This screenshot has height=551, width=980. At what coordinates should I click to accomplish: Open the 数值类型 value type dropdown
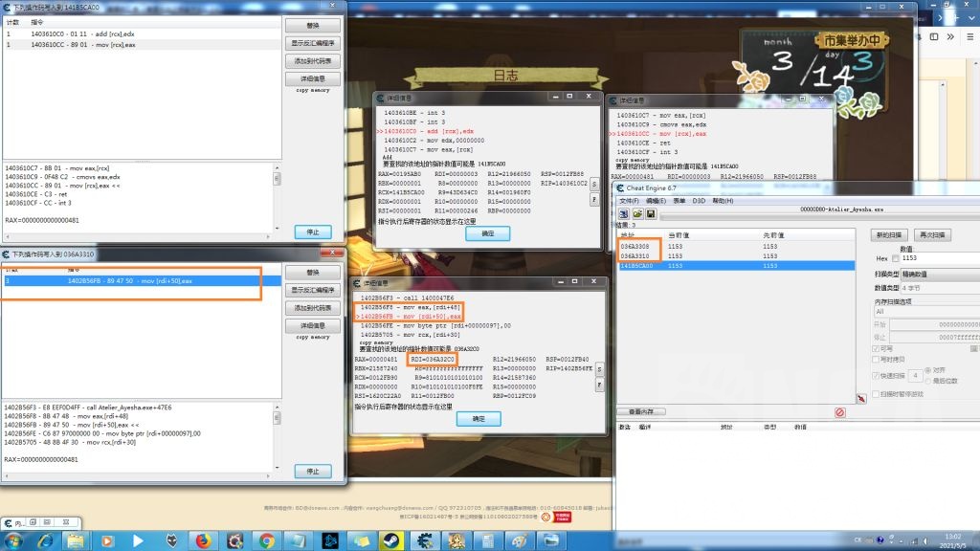[x=933, y=289]
